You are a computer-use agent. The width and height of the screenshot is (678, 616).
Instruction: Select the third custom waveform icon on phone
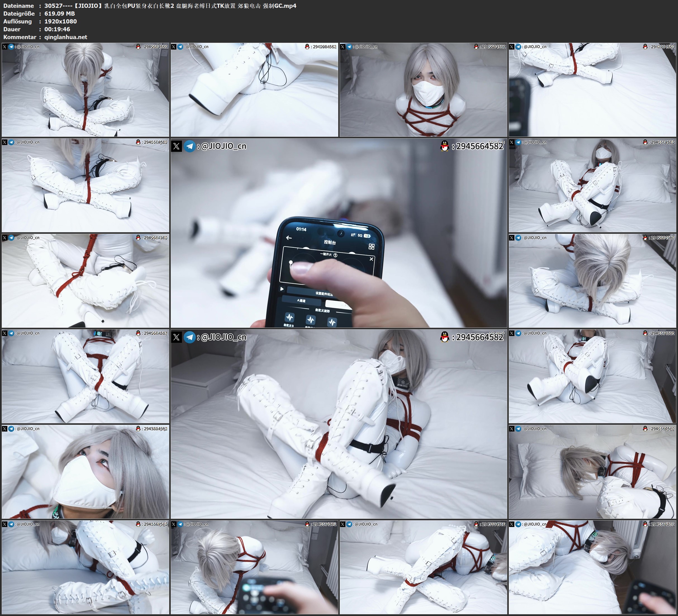tap(332, 322)
